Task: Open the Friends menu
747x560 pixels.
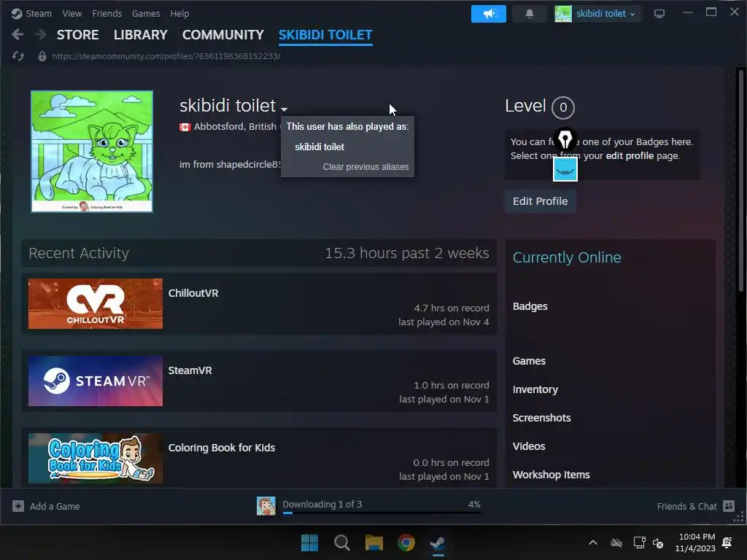Action: [107, 13]
